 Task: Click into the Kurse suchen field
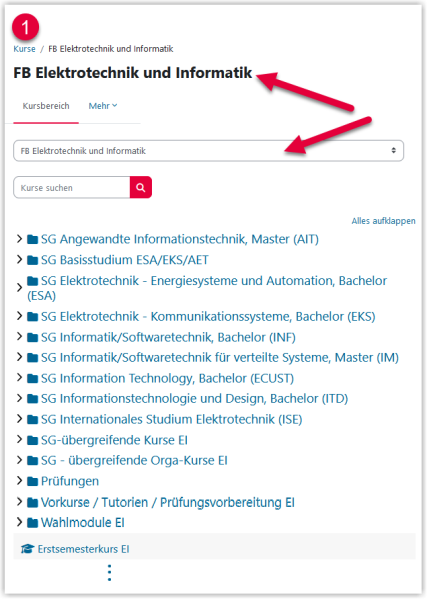tap(72, 188)
